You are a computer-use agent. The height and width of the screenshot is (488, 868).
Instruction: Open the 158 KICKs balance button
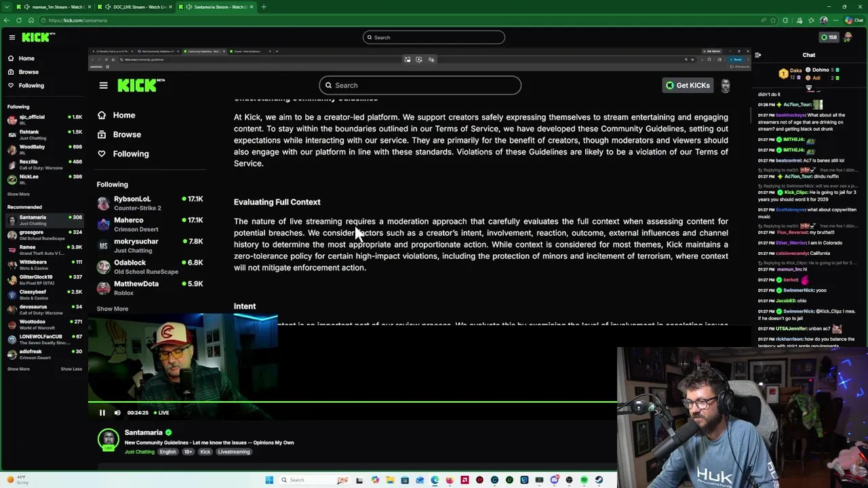[x=829, y=37]
